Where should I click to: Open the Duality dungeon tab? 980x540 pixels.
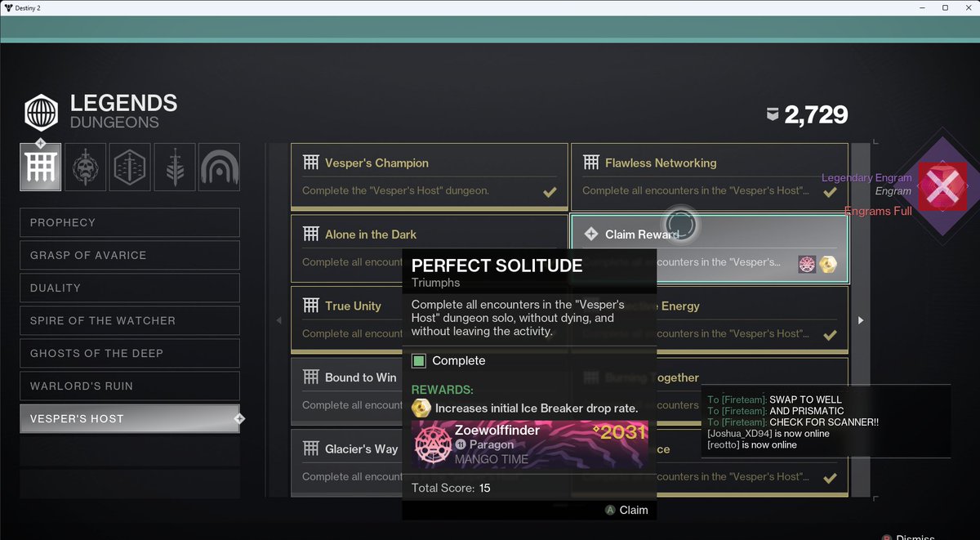(x=130, y=288)
